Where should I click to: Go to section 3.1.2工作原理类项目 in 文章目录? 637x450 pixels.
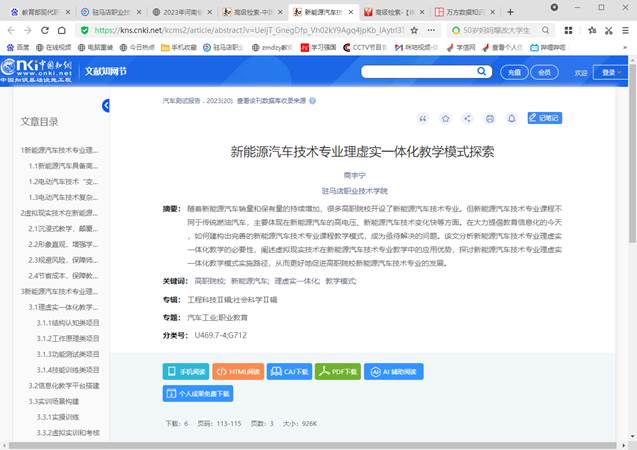tap(68, 338)
